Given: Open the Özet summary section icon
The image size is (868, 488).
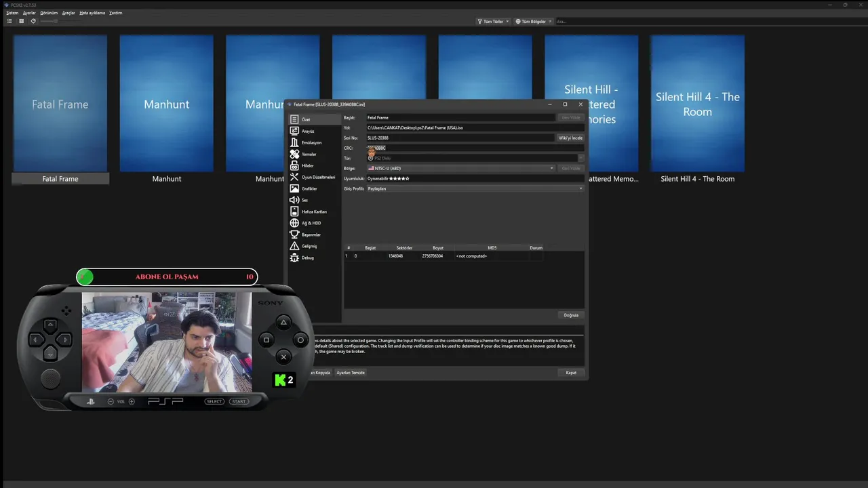Looking at the screenshot, I should point(294,119).
